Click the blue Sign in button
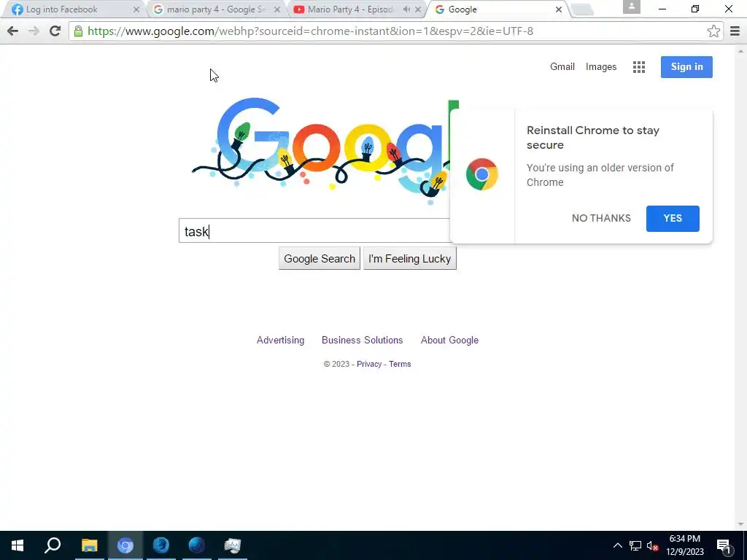The image size is (747, 560). click(x=686, y=67)
